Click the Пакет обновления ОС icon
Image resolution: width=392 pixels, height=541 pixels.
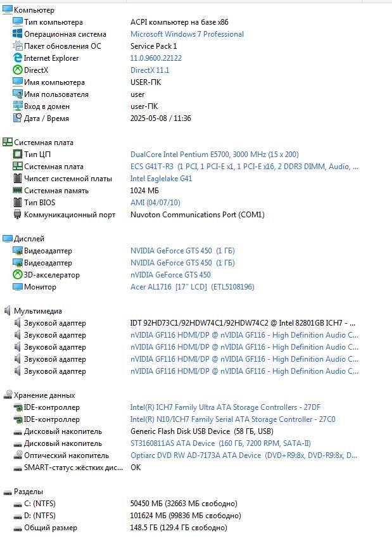click(18, 46)
